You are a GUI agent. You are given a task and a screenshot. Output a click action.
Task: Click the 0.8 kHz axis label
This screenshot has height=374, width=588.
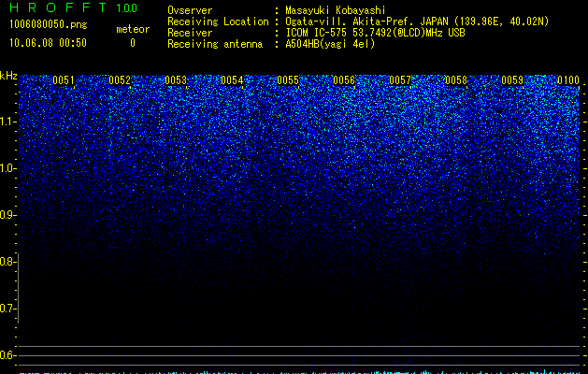[7, 262]
